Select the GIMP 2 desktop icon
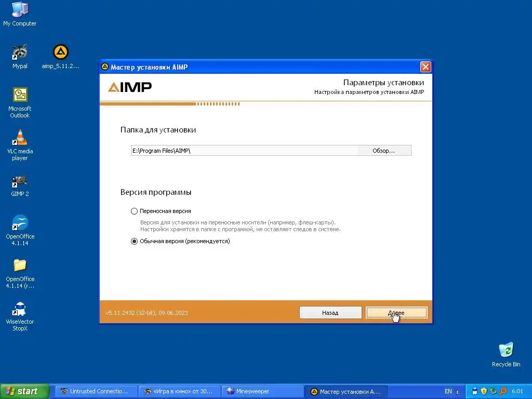532x399 pixels. tap(20, 185)
